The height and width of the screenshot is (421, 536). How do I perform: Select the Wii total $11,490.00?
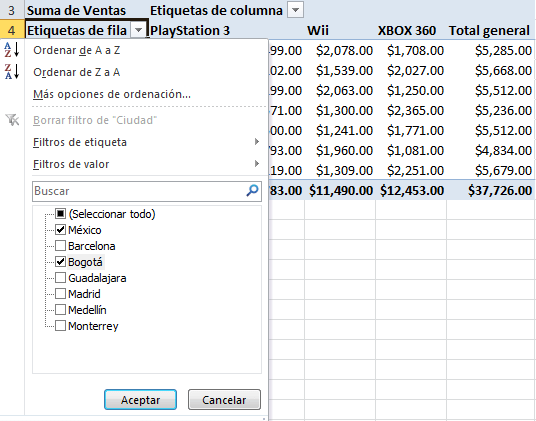tap(340, 190)
